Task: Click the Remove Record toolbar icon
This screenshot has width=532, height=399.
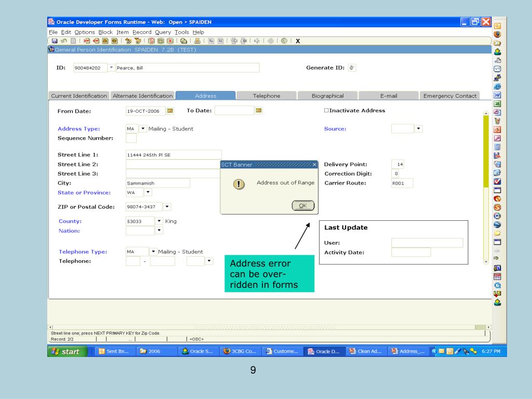Action: coord(96,41)
